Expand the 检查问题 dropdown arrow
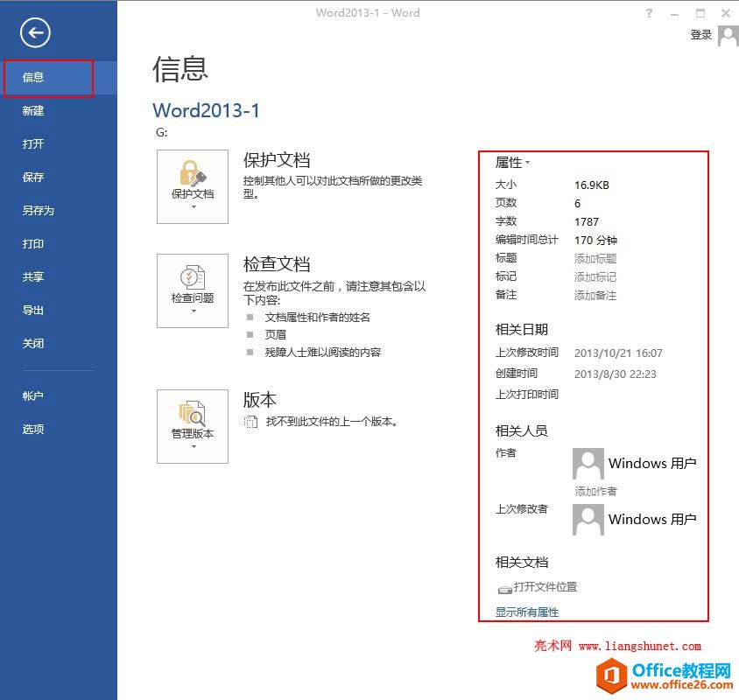 [x=192, y=310]
